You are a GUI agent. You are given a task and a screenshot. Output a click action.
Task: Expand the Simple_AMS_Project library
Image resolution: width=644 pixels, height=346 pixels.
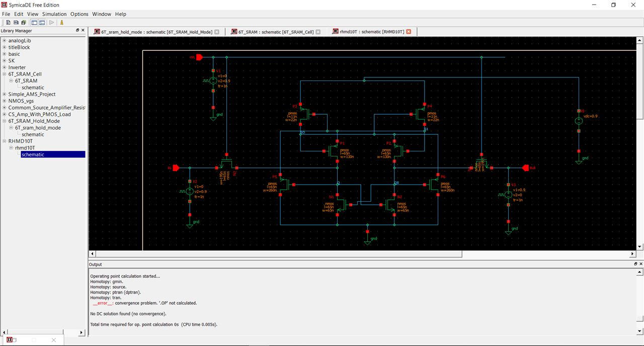click(4, 94)
